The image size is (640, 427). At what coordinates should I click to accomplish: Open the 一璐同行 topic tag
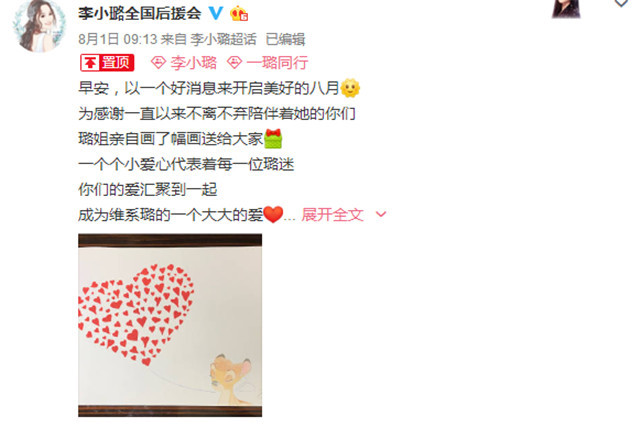coord(277,63)
